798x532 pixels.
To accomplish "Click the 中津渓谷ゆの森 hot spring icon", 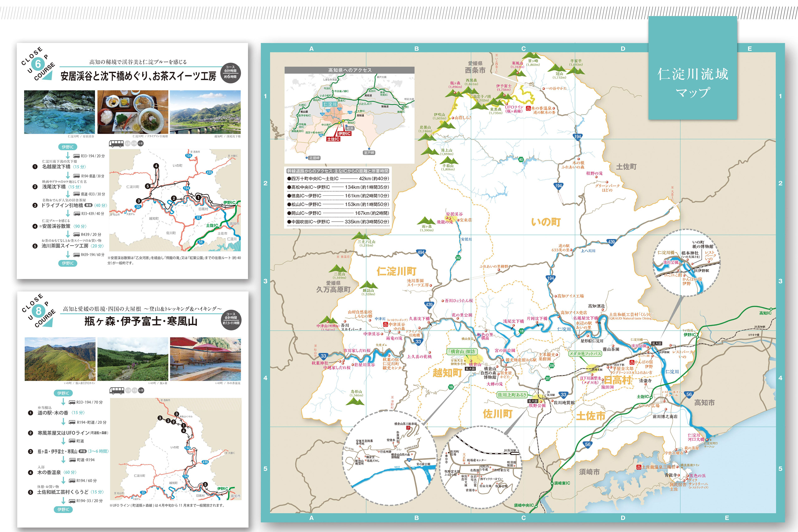I will [x=385, y=324].
